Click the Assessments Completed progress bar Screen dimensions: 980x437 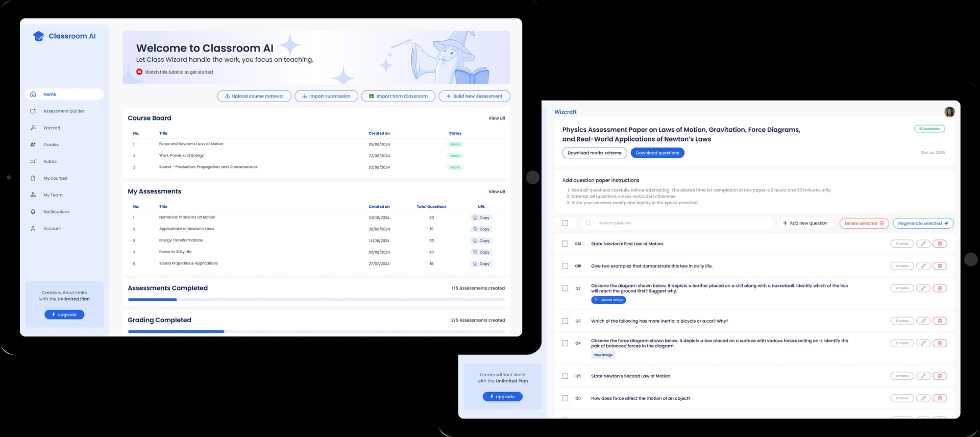(316, 300)
